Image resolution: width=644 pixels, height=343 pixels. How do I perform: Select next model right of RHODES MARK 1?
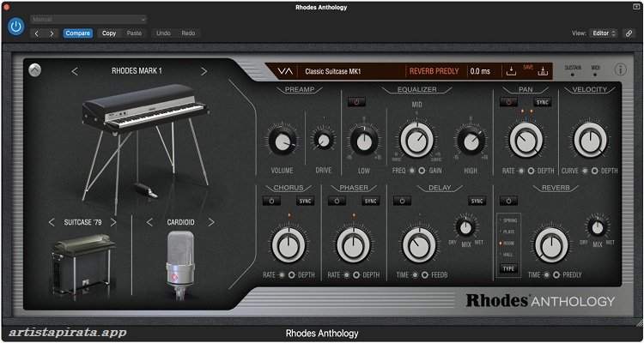[x=204, y=71]
